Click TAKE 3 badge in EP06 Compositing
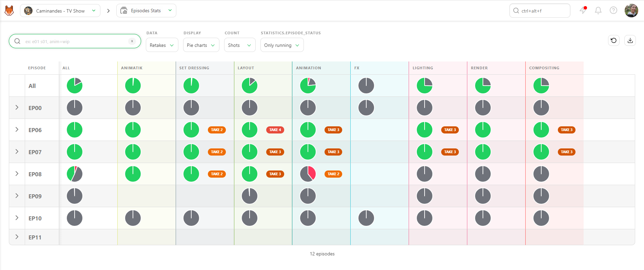644x270 pixels. point(567,130)
